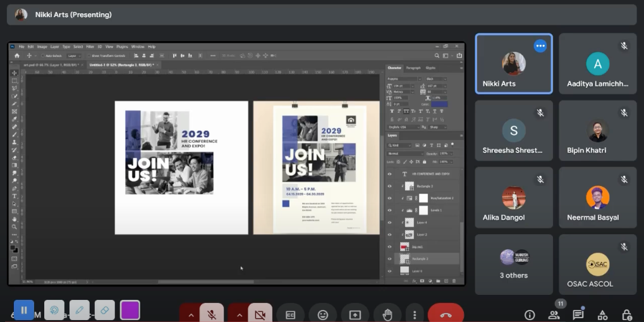The width and height of the screenshot is (644, 322).
Task: Select the Quick Selection tool
Action: point(15,96)
